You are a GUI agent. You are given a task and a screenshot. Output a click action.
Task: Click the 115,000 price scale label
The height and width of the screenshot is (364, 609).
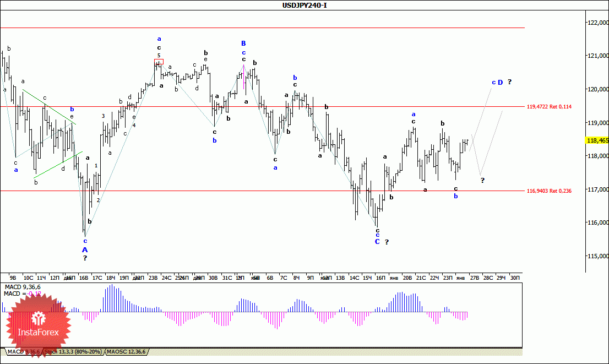[x=598, y=256]
